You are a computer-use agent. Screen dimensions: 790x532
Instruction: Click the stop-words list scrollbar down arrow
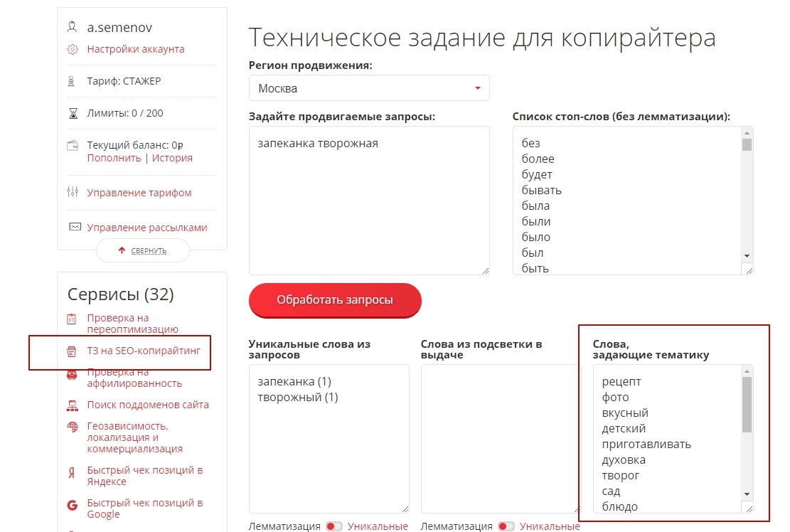[x=747, y=256]
